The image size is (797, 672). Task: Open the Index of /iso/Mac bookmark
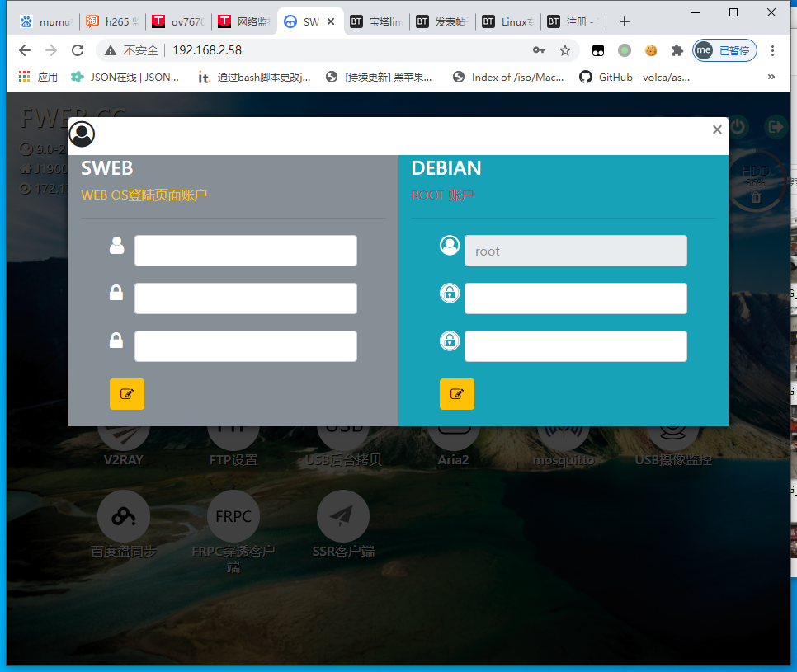[x=508, y=77]
